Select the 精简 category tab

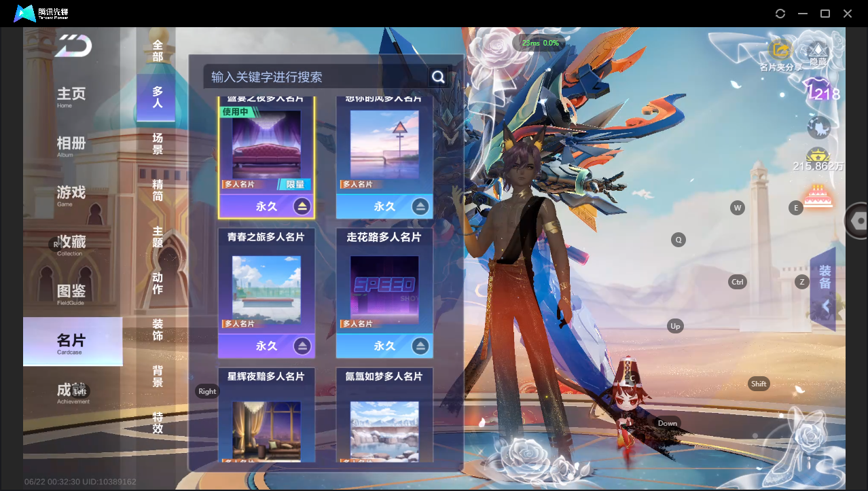tap(157, 190)
